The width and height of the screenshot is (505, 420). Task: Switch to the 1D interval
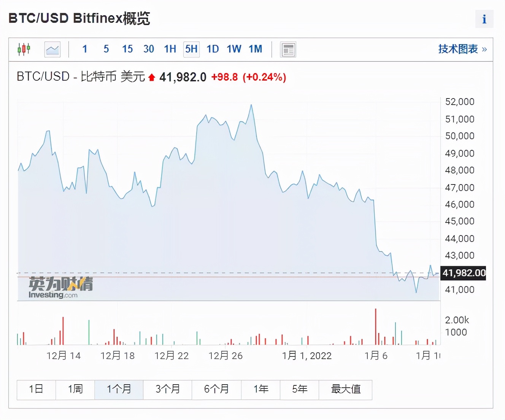213,49
